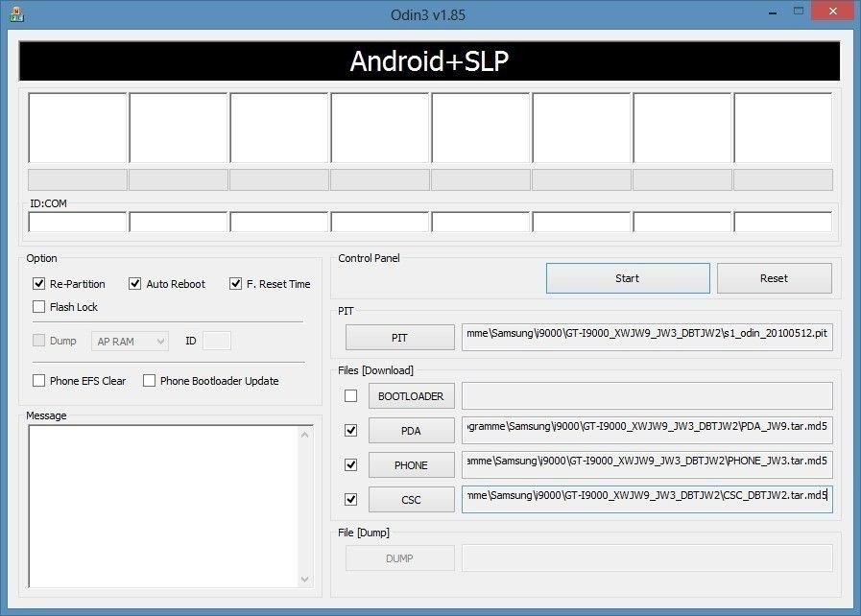Screen dimensions: 861x616
Task: Click inside the Message log area
Action: (x=163, y=507)
